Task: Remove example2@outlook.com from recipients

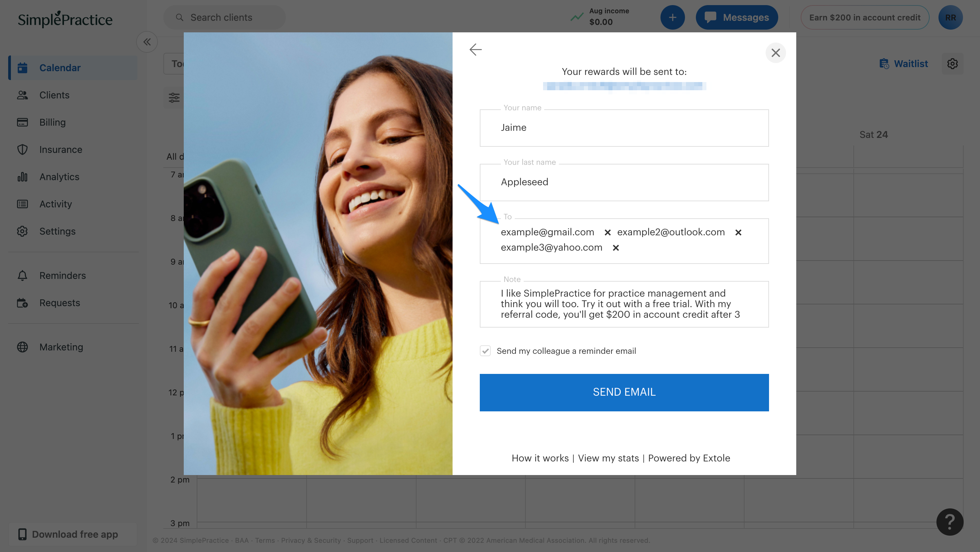Action: pos(738,233)
